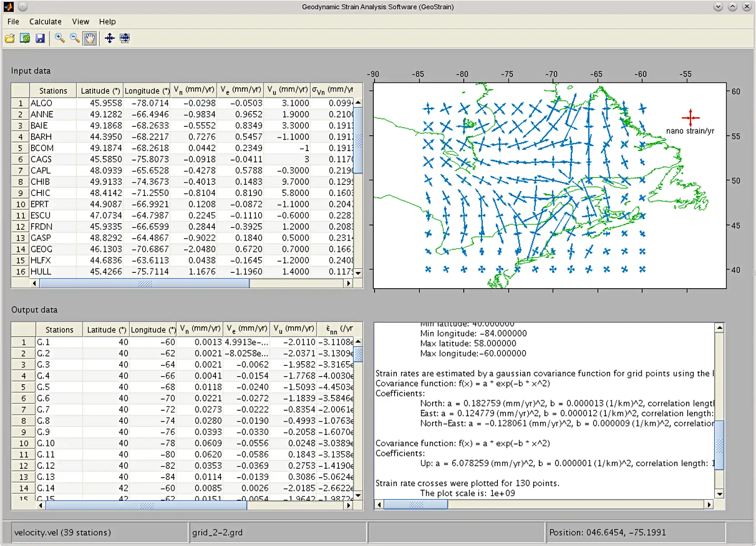Click the Latitude header in input table
The image size is (756, 546).
tap(100, 91)
